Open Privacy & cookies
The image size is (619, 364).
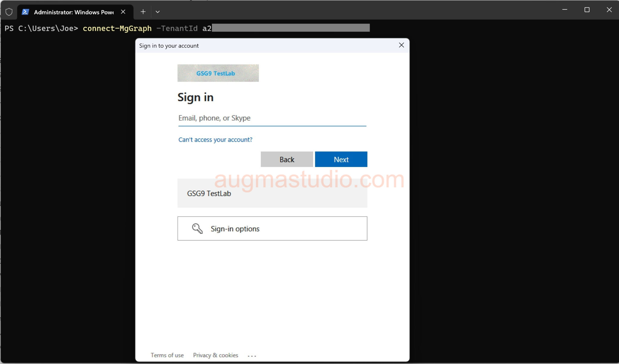[x=215, y=355]
